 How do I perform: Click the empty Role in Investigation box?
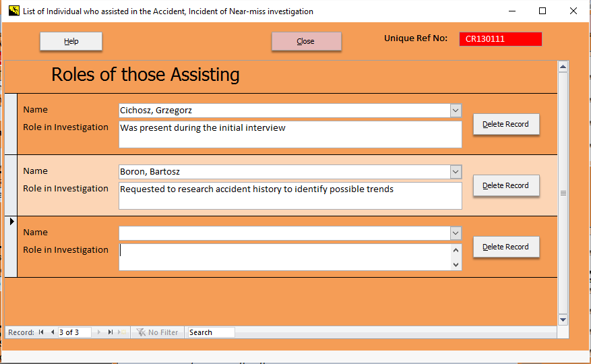284,257
